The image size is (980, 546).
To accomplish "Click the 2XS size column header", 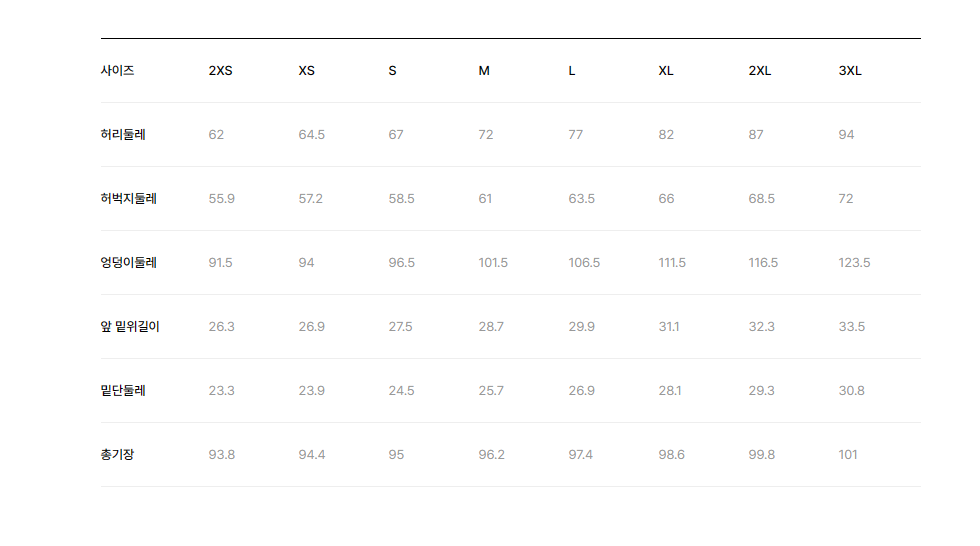I will [x=220, y=71].
